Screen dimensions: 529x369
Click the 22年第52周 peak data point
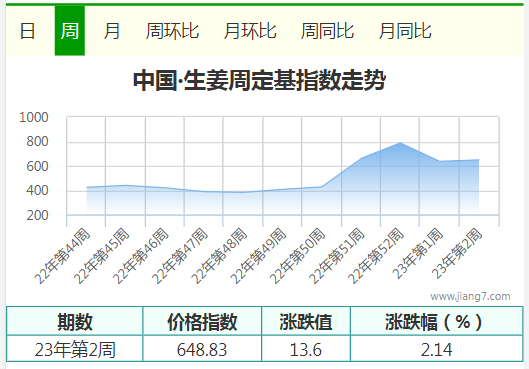point(400,143)
